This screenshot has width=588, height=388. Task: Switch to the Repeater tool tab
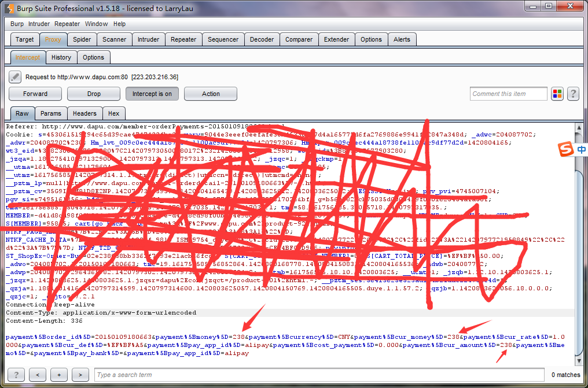coord(183,39)
